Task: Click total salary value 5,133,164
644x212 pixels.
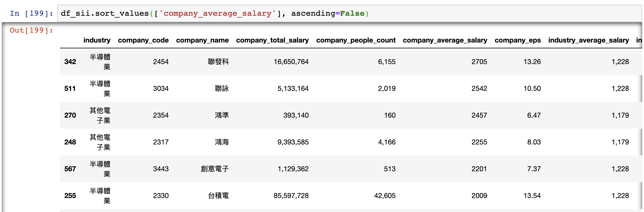Action: 293,89
